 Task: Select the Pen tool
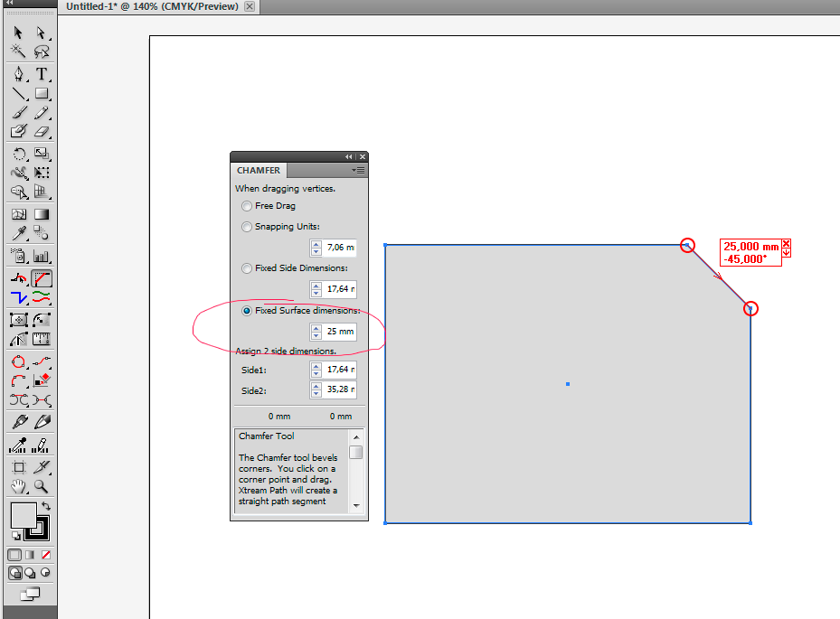18,74
